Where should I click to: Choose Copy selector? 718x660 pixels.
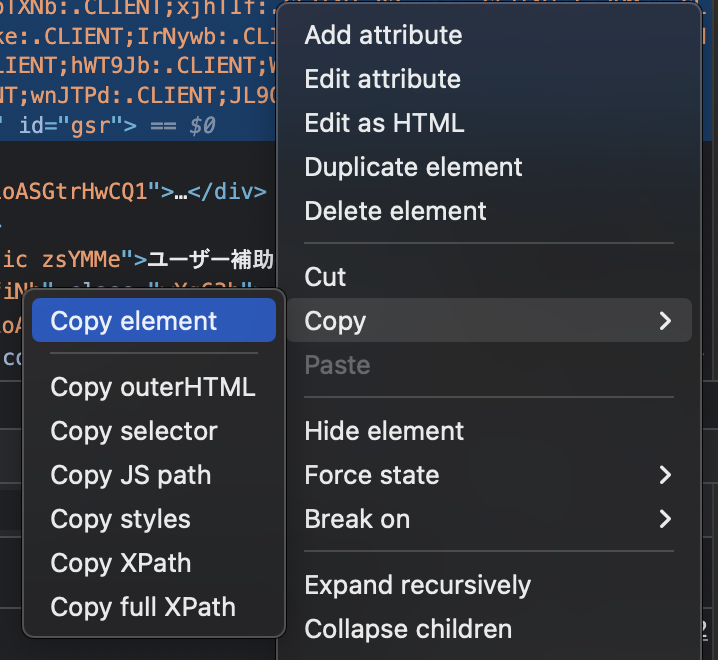[154, 431]
